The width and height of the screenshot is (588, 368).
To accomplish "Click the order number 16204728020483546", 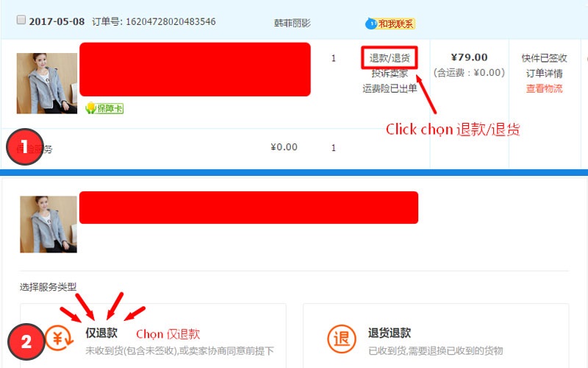I will click(171, 21).
